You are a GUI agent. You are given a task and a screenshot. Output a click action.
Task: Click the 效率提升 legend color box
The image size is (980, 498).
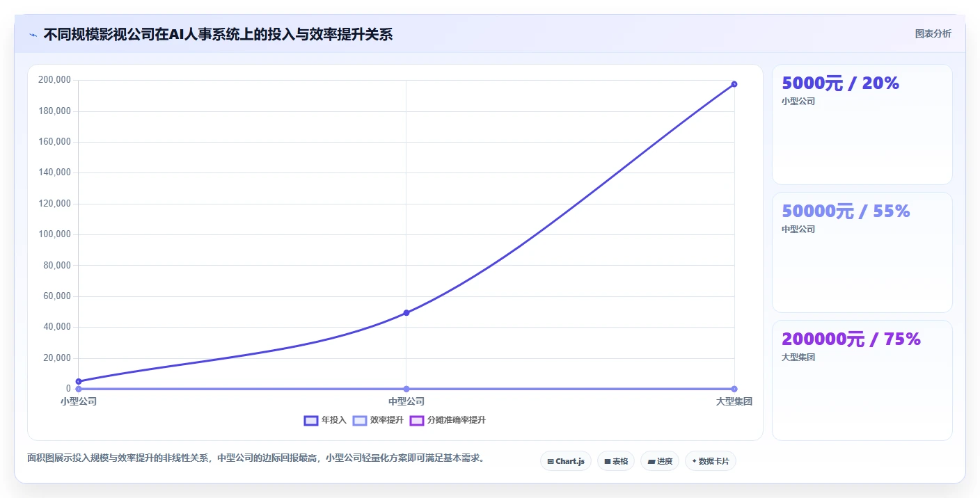(360, 420)
